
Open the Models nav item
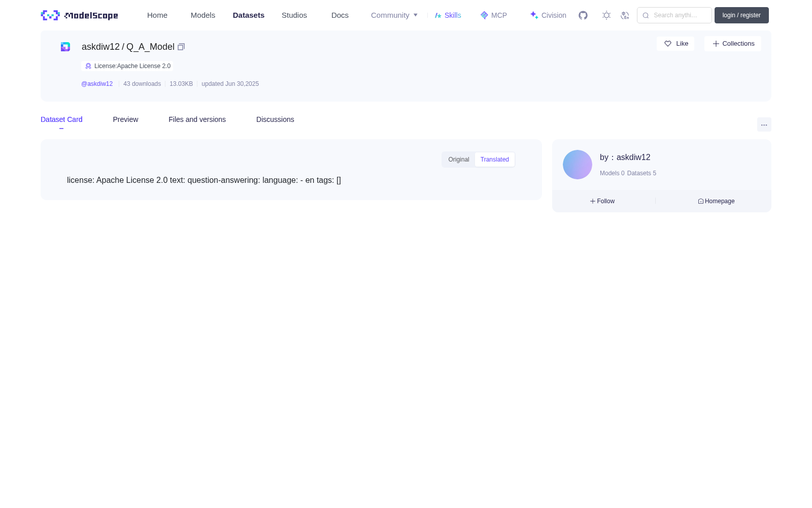(x=203, y=15)
